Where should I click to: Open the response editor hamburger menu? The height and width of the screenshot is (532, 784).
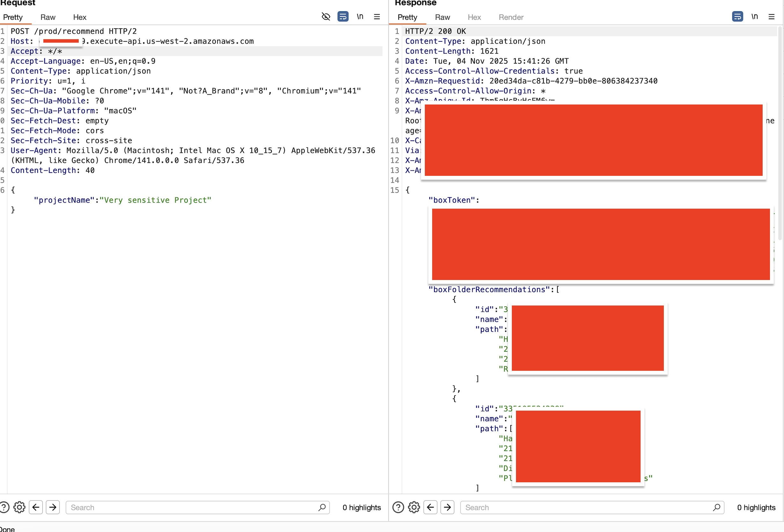coord(772,17)
